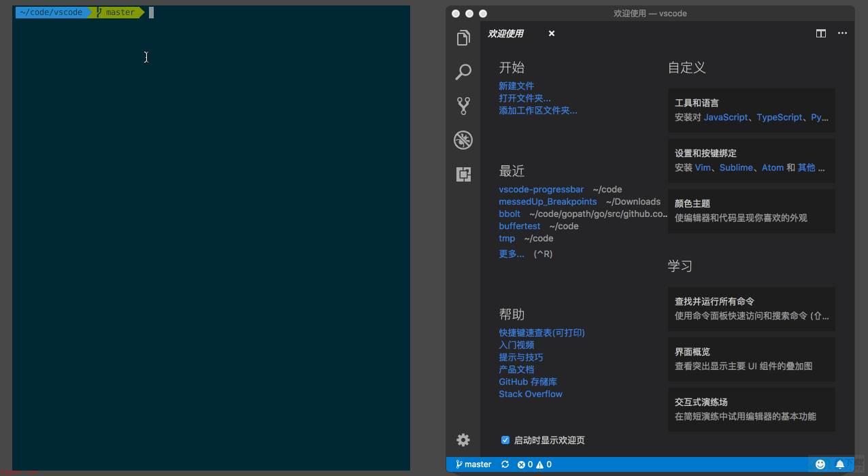
Task: Click master branch segment in terminal prompt
Action: [116, 12]
